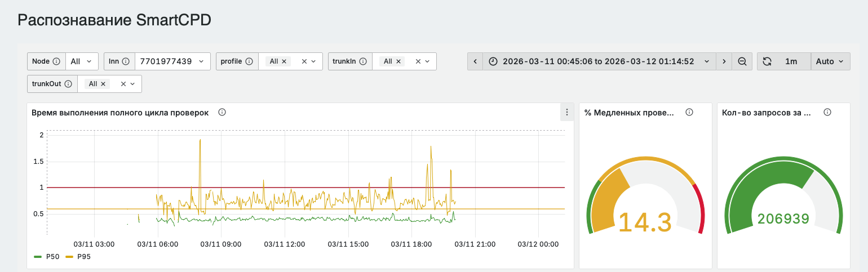Click the Inn variable info icon
Image resolution: width=868 pixels, height=272 pixels.
126,61
